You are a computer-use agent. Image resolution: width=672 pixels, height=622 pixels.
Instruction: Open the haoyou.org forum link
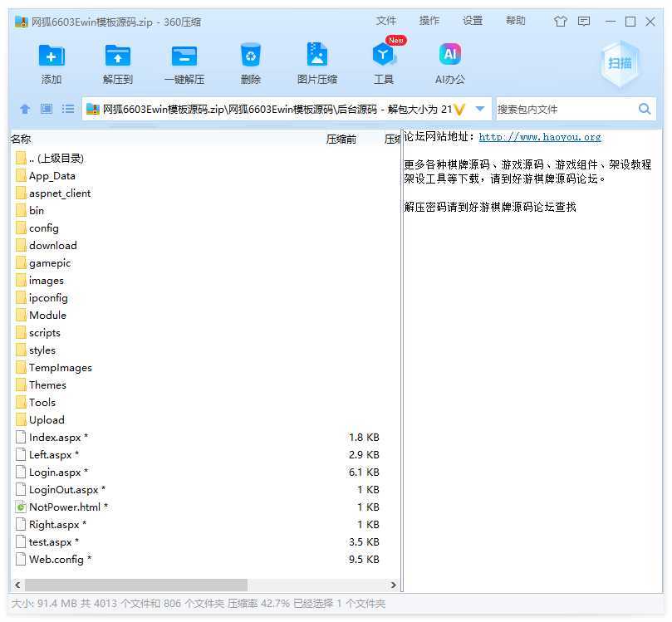click(540, 137)
